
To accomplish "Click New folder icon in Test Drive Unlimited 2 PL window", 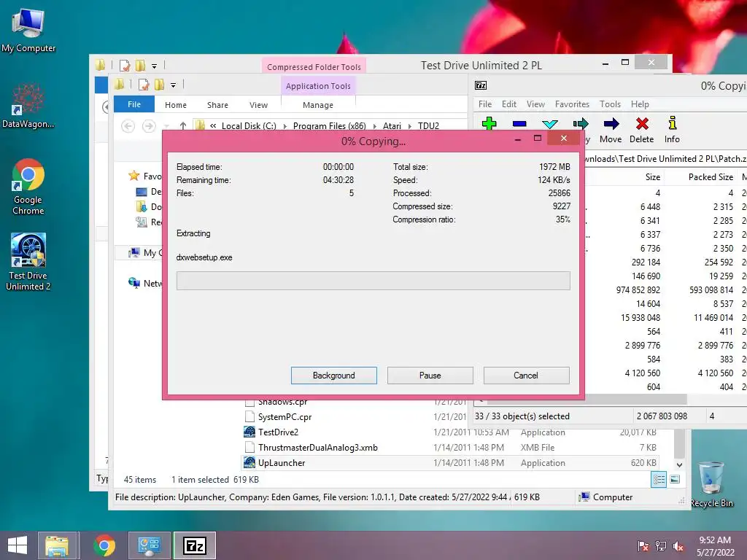I will [140, 65].
